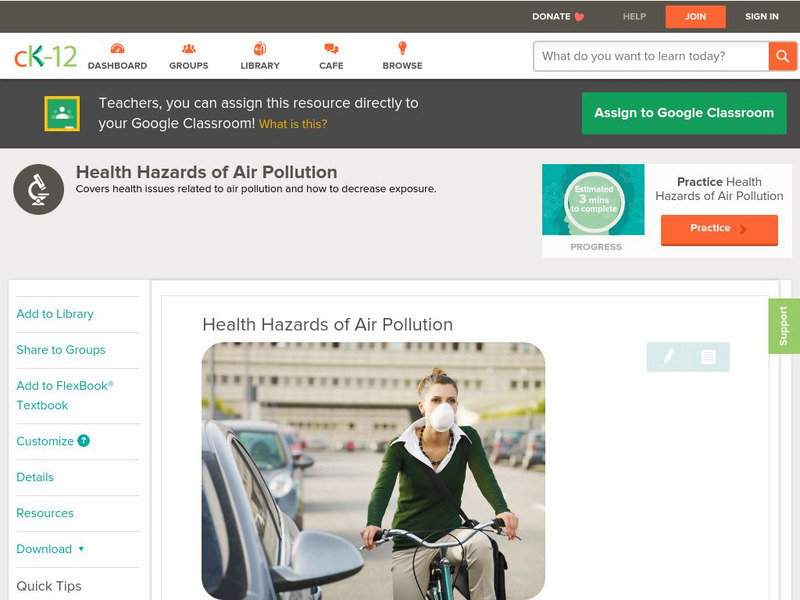The width and height of the screenshot is (800, 600).
Task: Click the Donate link
Action: pyautogui.click(x=558, y=16)
